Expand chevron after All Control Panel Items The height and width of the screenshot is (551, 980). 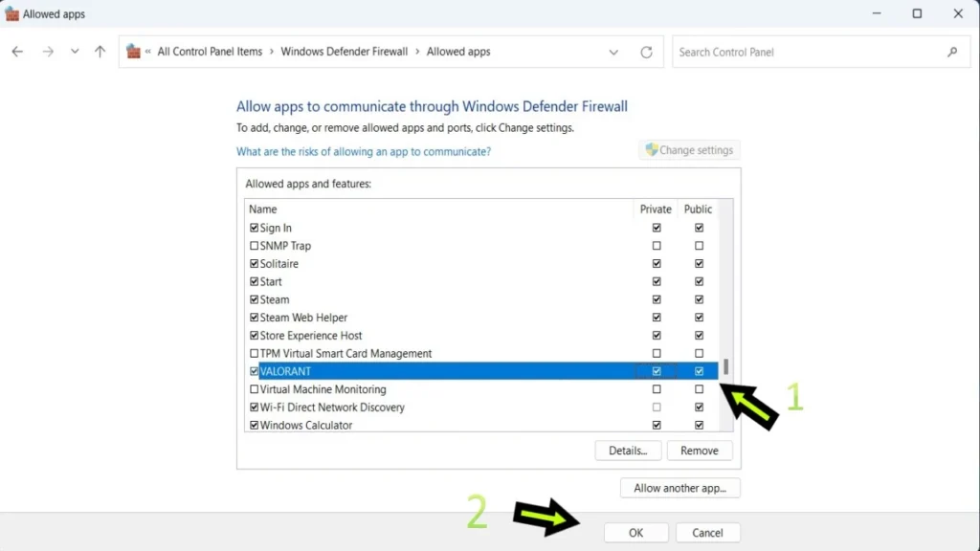coord(272,52)
